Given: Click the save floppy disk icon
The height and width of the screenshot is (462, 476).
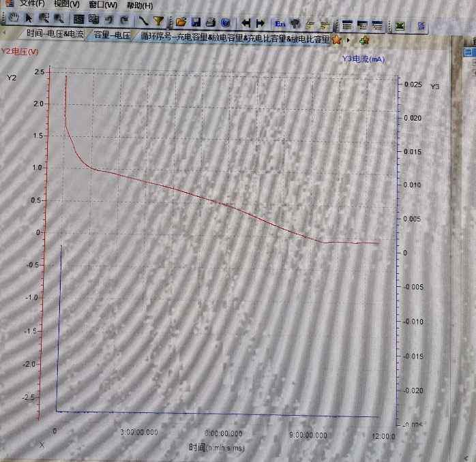Looking at the screenshot, I should click(x=196, y=22).
